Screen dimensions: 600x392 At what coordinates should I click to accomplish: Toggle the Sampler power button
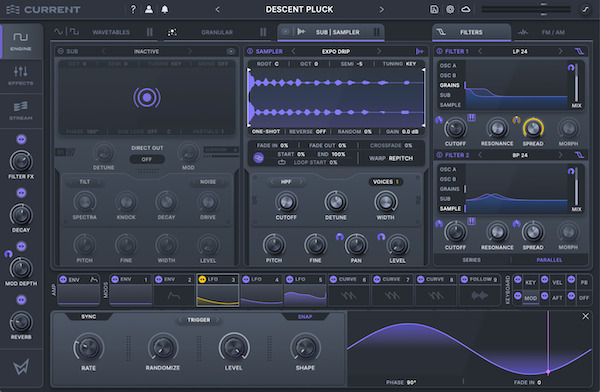(250, 51)
